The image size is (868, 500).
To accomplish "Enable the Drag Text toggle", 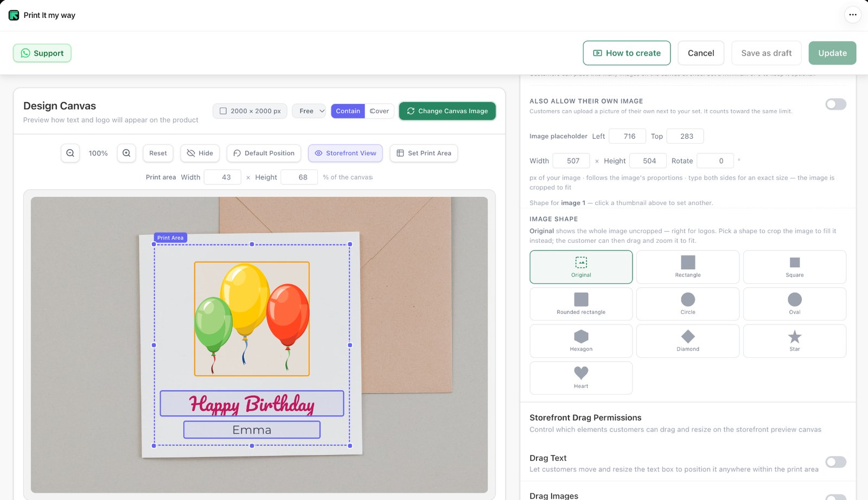I will coord(835,461).
